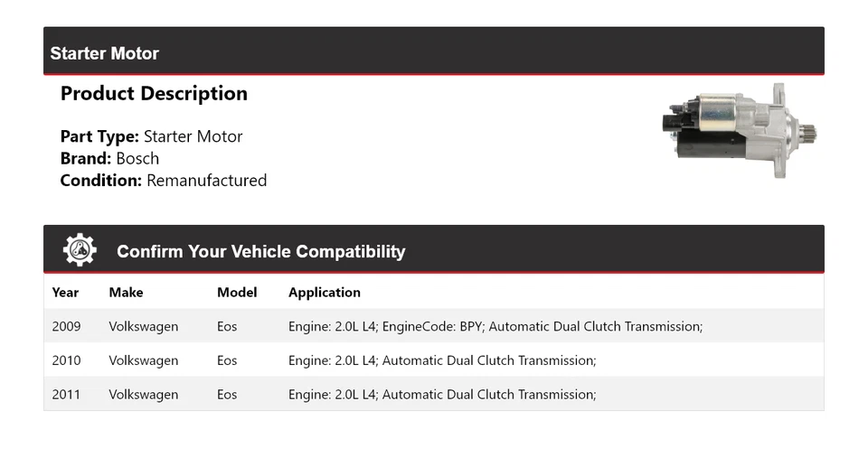Click the Application column header
868x467 pixels.
pos(324,292)
